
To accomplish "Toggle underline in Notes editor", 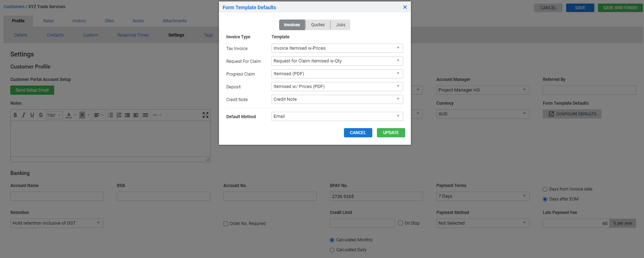I will 32,115.
